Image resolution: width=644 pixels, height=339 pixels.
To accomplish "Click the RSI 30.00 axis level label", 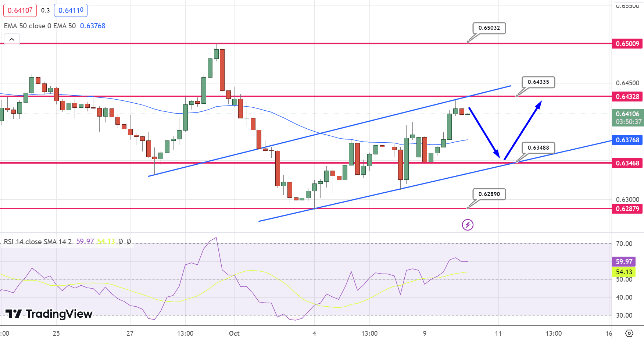I will [624, 315].
